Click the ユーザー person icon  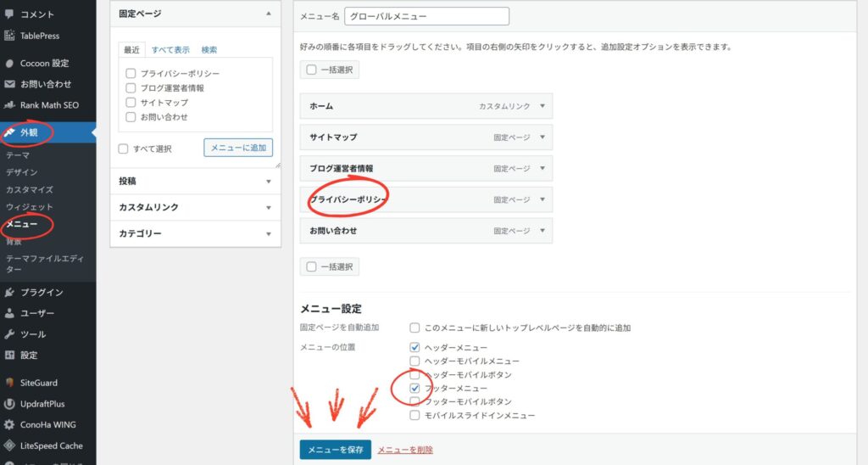pyautogui.click(x=9, y=313)
